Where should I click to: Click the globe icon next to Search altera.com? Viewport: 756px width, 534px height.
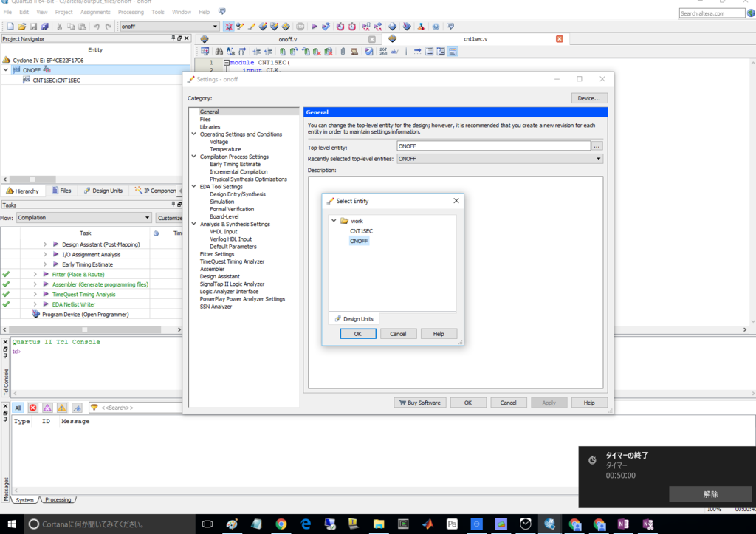(x=751, y=13)
